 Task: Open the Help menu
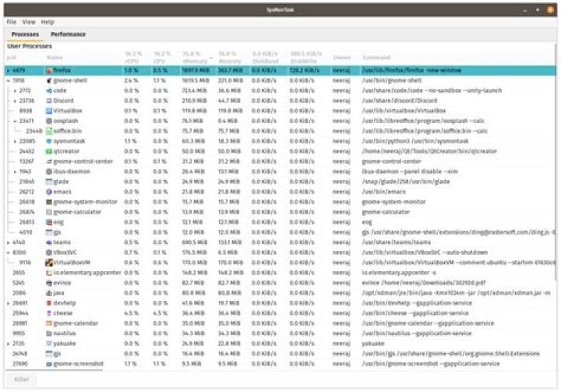48,22
